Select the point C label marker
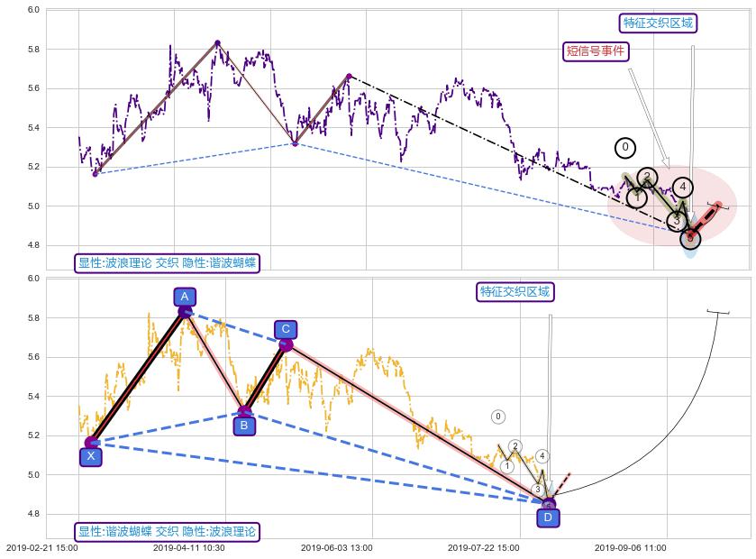756x559 pixels. (x=285, y=329)
